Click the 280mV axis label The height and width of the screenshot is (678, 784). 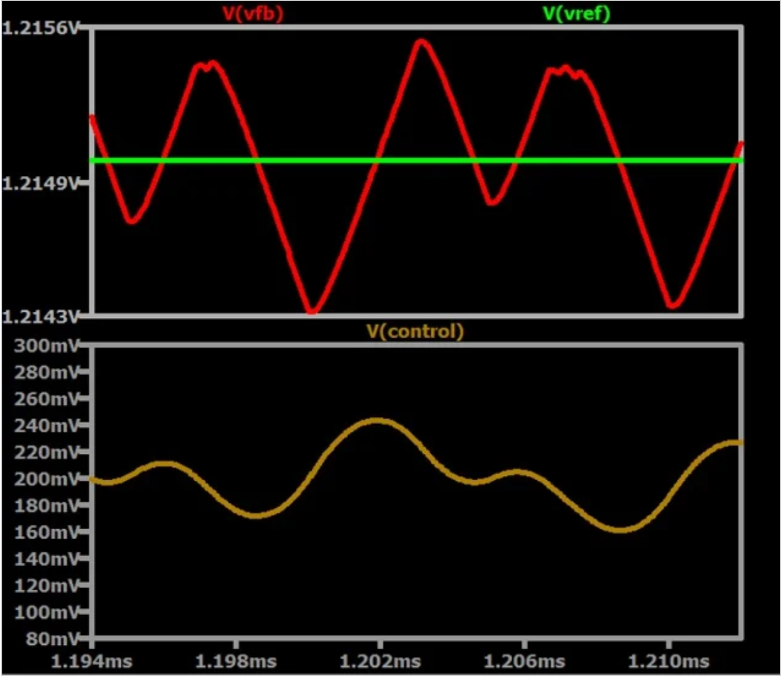[48, 372]
